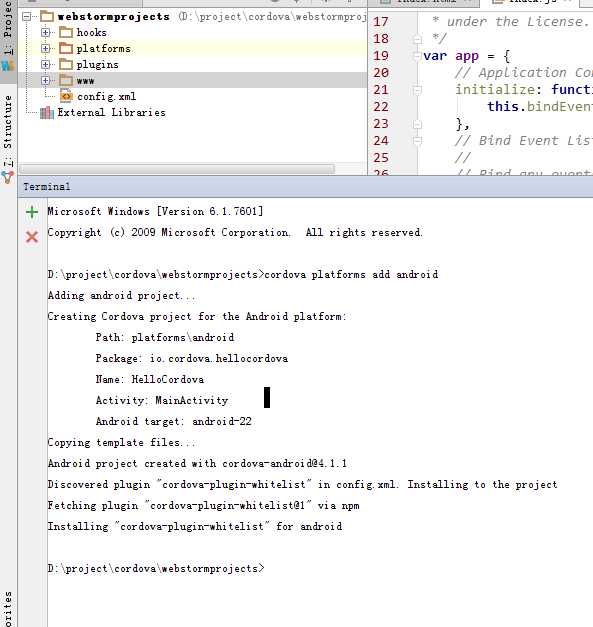This screenshot has width=593, height=627.
Task: Click the config.xml file icon
Action: (x=66, y=96)
